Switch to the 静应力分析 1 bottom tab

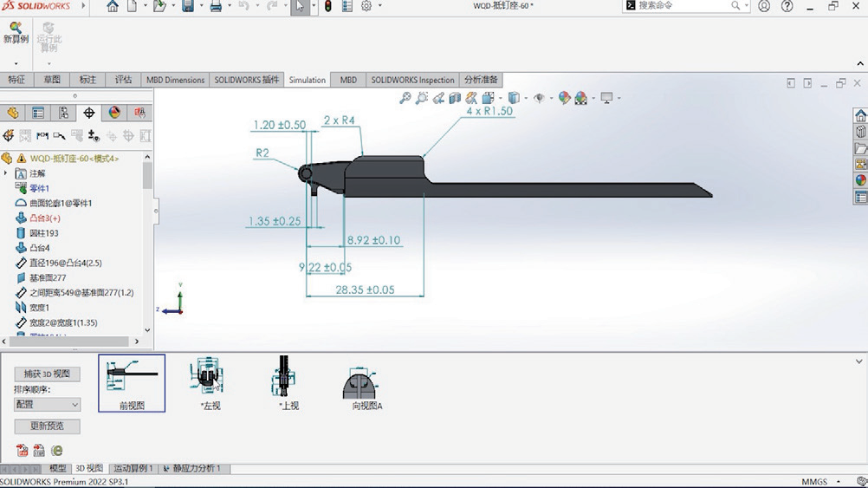[195, 468]
